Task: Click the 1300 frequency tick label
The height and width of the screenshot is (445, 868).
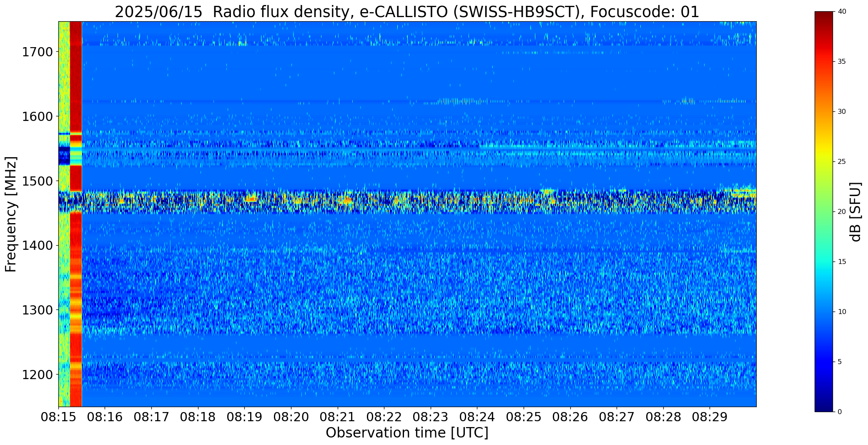Action: click(37, 310)
